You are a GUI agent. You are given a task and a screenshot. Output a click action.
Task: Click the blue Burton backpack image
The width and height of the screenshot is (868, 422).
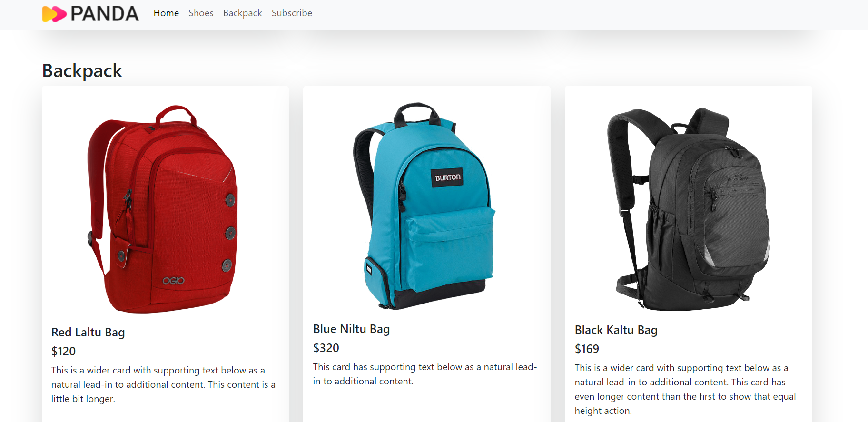[x=424, y=206]
